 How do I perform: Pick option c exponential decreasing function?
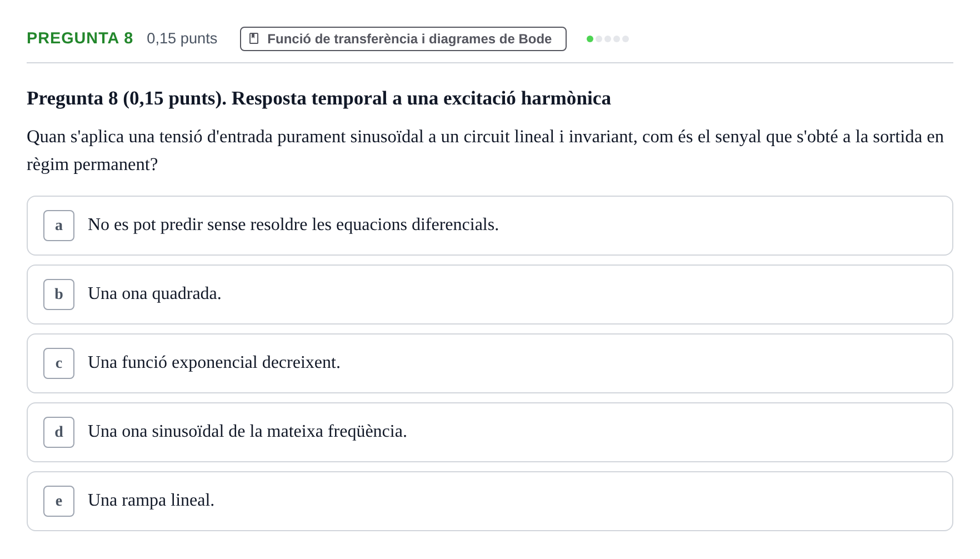[x=489, y=363]
